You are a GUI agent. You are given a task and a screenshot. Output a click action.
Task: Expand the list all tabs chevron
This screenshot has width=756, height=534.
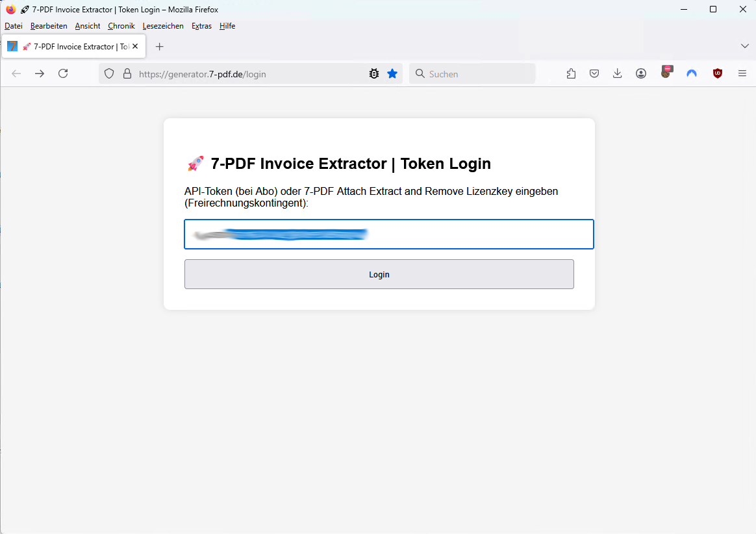745,46
